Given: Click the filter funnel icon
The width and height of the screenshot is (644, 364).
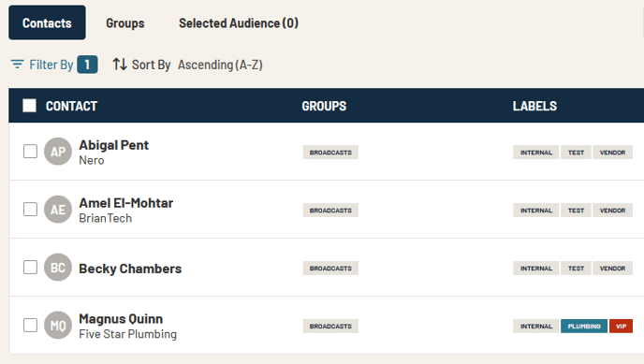Looking at the screenshot, I should pyautogui.click(x=17, y=65).
